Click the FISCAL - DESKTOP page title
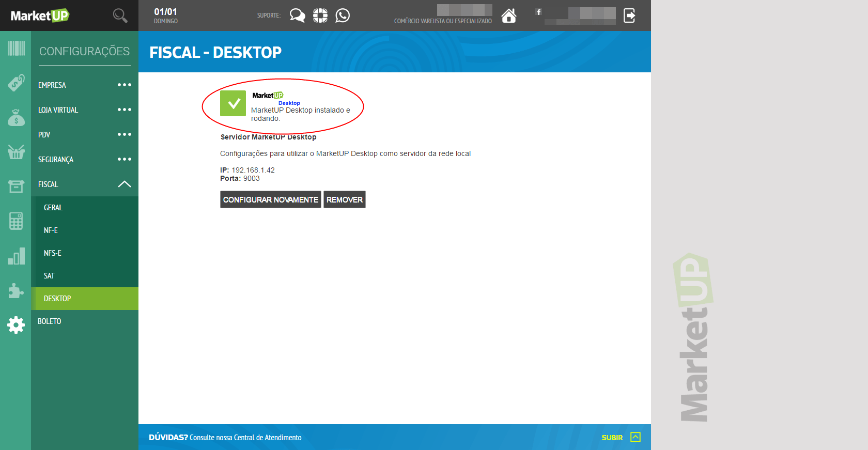The width and height of the screenshot is (868, 450). (215, 52)
